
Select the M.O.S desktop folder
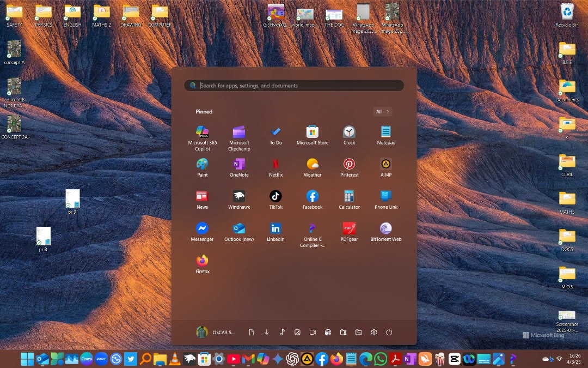tap(567, 277)
